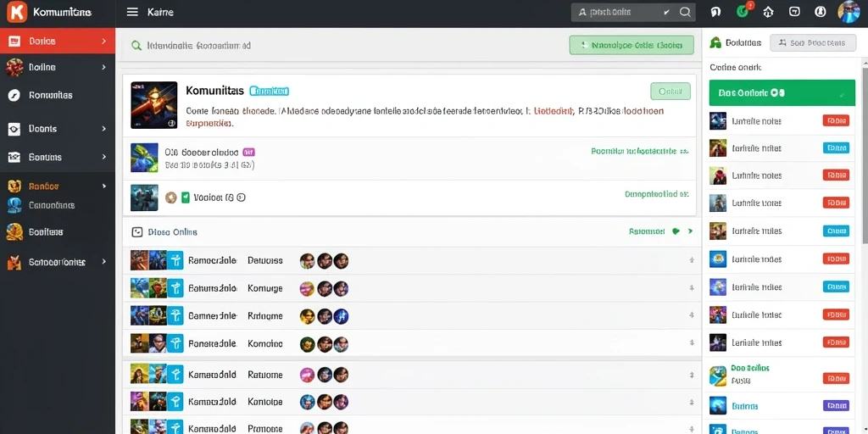
Task: Click the green square icon before Vooioa
Action: (186, 197)
